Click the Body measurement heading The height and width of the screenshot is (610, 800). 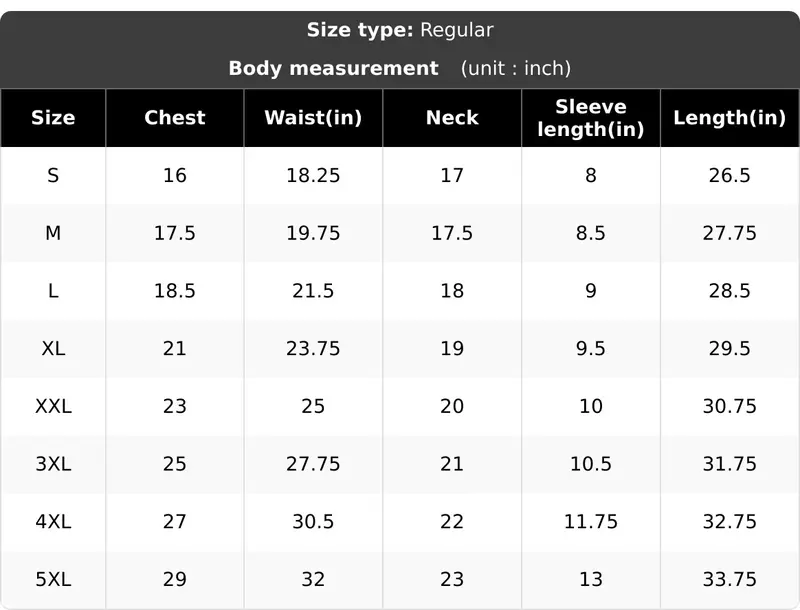[x=333, y=68]
